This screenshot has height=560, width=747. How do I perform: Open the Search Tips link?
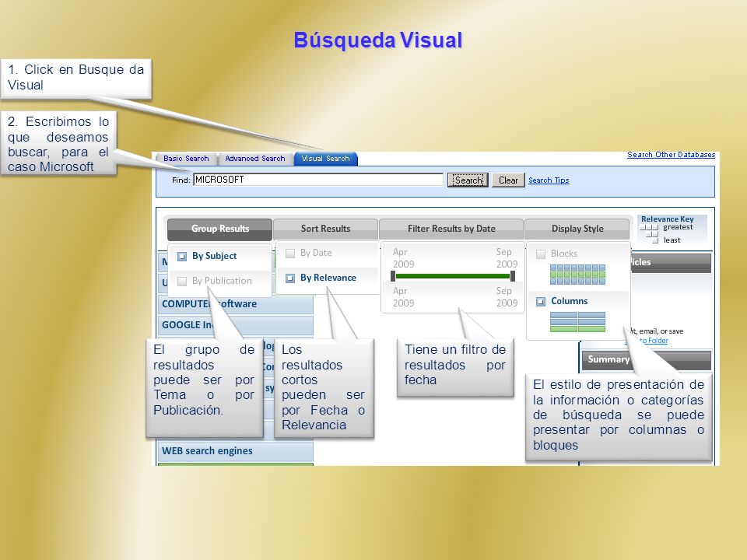point(549,180)
